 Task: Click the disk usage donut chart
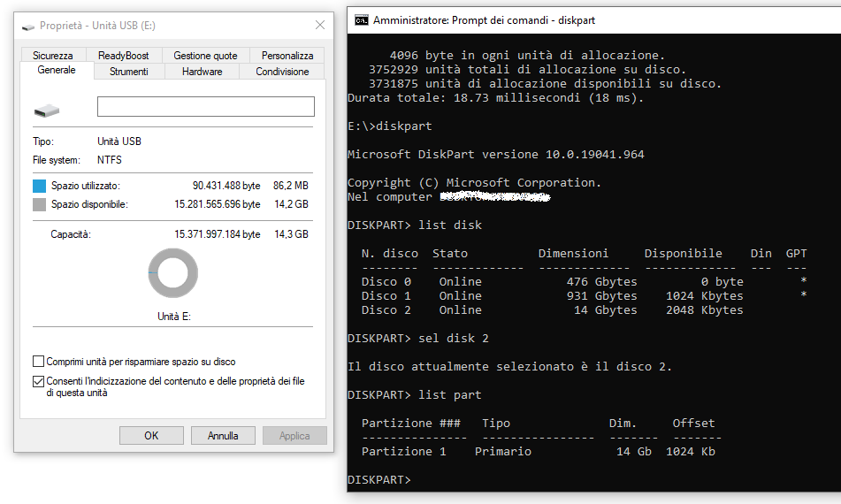tap(173, 273)
